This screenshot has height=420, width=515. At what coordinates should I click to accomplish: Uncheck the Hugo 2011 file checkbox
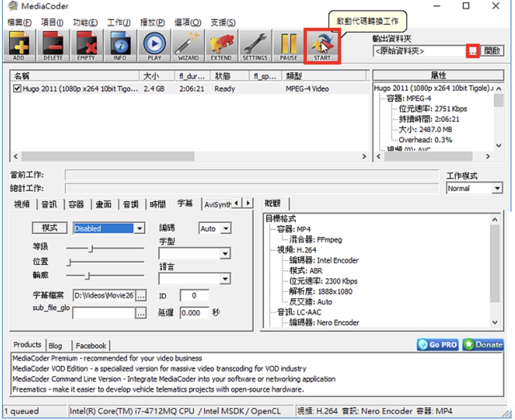click(17, 88)
